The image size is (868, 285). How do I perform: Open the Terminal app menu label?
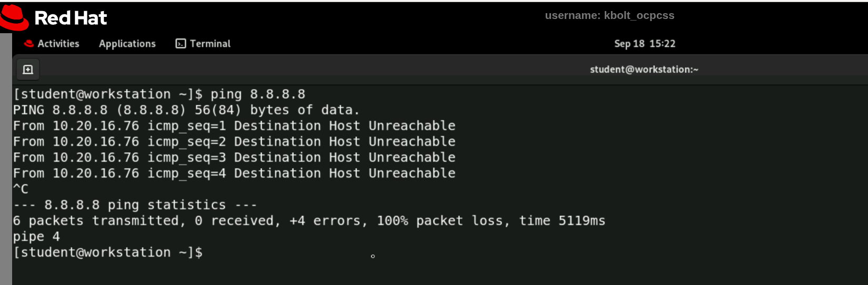[210, 44]
